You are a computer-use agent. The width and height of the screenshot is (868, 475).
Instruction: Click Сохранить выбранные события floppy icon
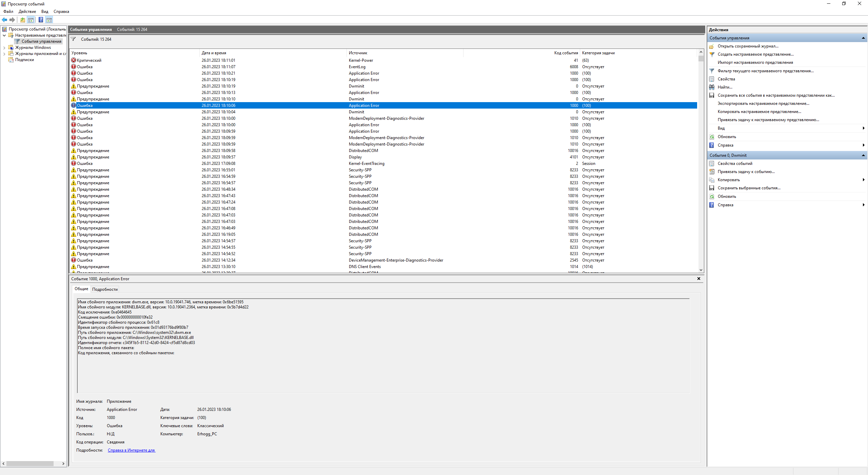[712, 188]
